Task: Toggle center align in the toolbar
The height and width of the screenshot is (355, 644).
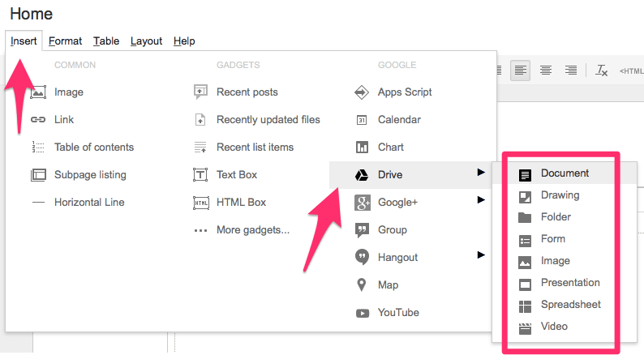Action: pyautogui.click(x=546, y=71)
